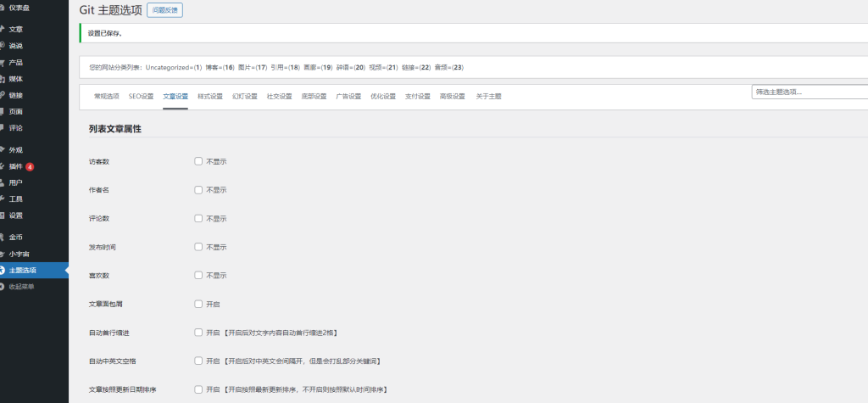Click the 评论 comments icon in sidebar
868x403 pixels.
point(2,127)
